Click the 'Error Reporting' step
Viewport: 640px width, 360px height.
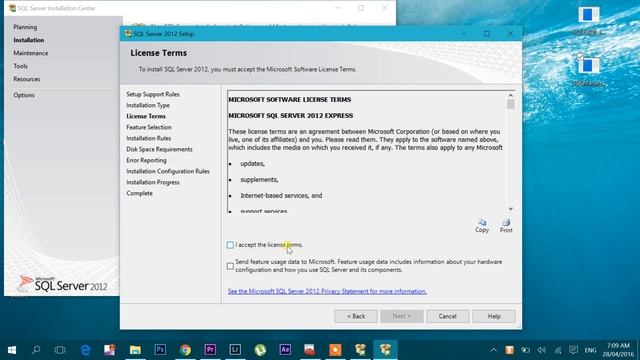point(146,160)
